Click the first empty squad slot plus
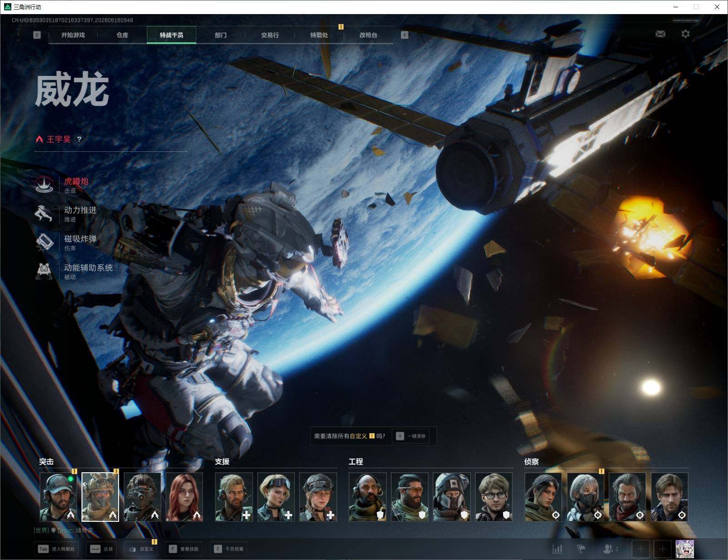 pyautogui.click(x=641, y=549)
